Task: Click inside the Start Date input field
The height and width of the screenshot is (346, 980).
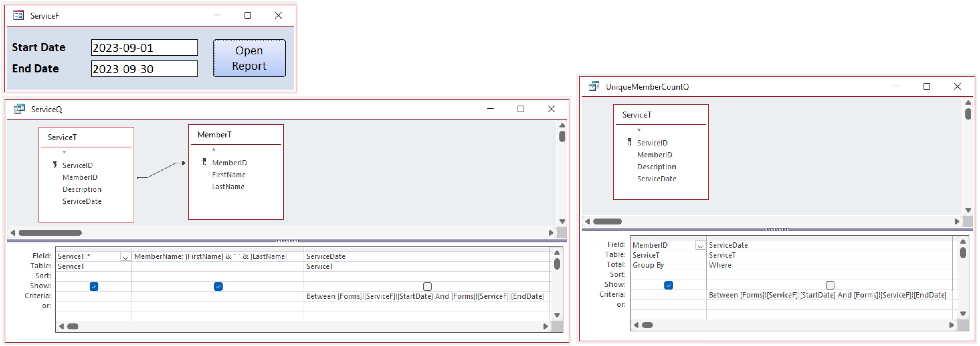Action: 144,48
